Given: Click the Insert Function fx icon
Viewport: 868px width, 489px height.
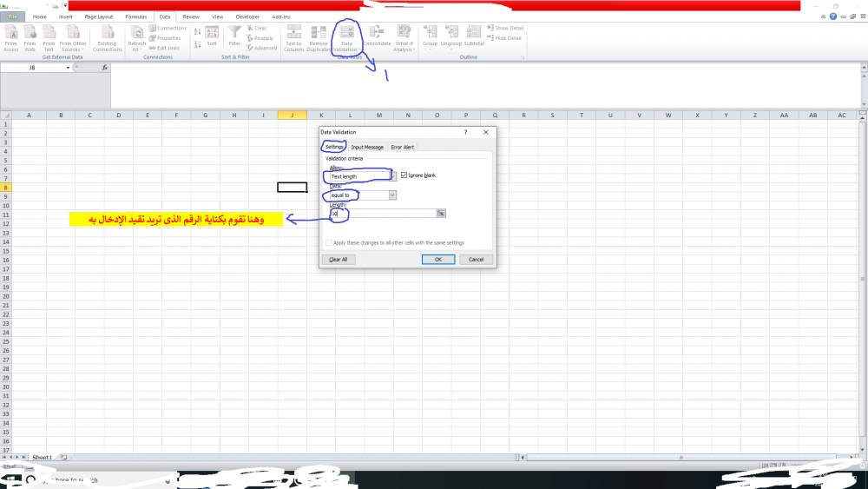Looking at the screenshot, I should [x=105, y=68].
